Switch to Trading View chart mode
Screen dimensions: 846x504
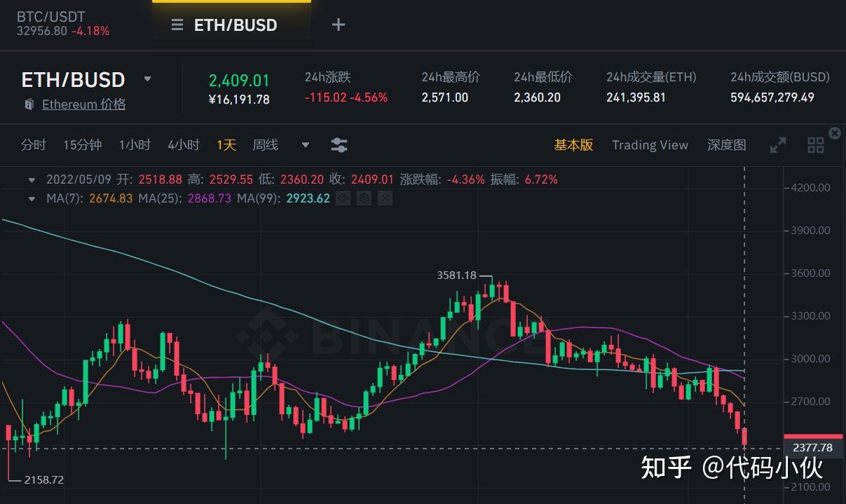[x=650, y=145]
